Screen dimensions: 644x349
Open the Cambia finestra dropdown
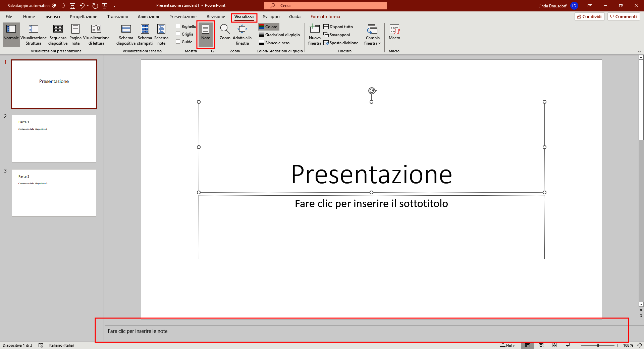(x=372, y=35)
